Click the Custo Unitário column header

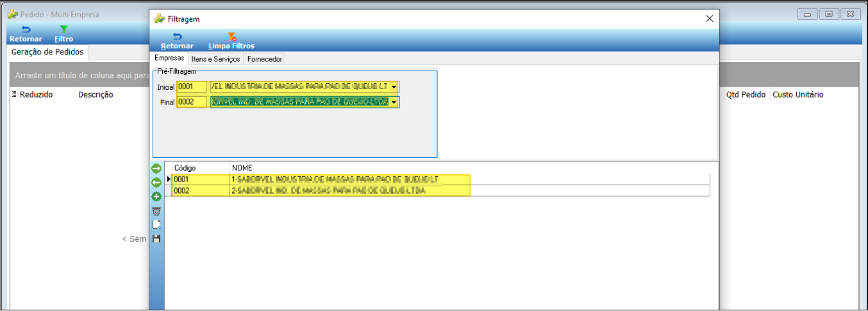pos(798,94)
